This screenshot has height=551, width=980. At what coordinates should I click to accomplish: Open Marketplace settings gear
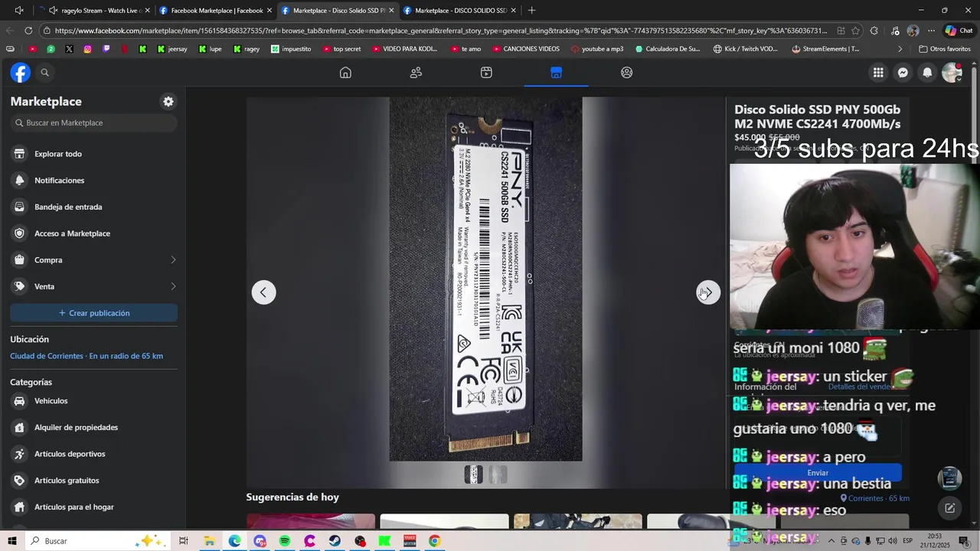[168, 102]
